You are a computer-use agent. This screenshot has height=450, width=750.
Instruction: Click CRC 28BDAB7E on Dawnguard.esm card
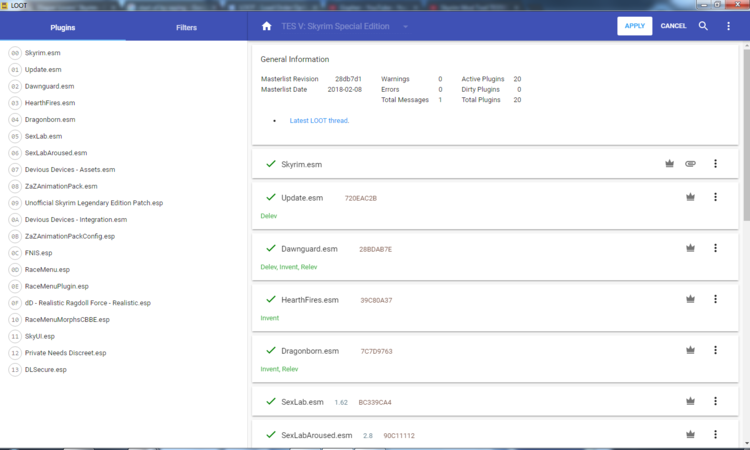tap(375, 250)
